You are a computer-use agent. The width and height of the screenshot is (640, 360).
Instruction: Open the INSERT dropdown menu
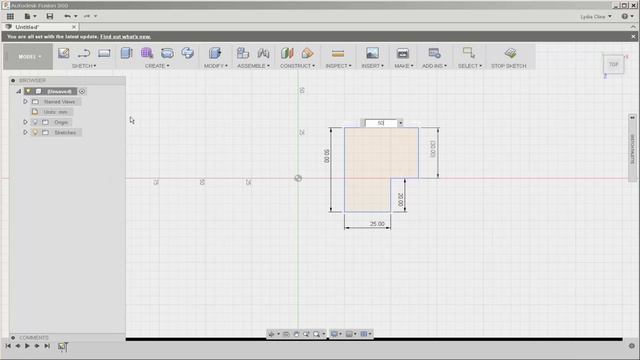[372, 66]
